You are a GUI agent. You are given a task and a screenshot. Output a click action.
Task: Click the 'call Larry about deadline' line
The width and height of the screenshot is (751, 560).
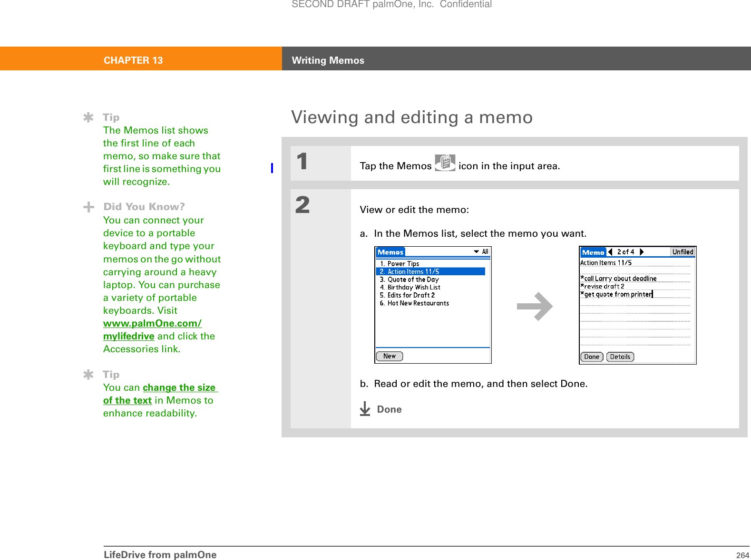(x=618, y=279)
